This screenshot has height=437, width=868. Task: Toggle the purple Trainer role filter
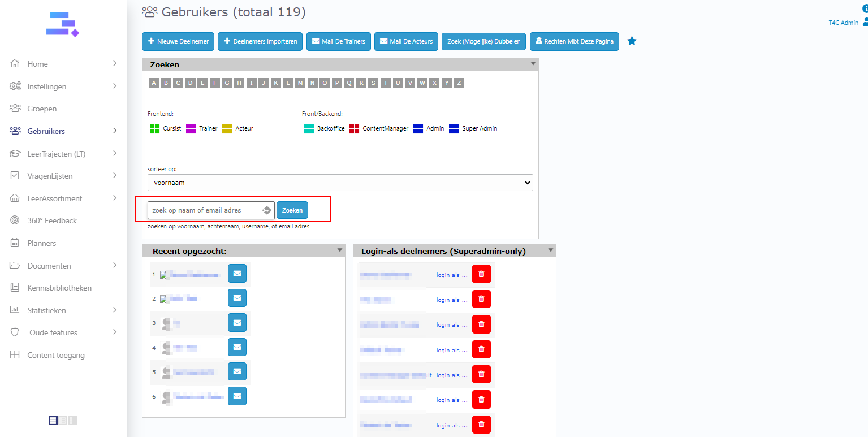coord(191,128)
